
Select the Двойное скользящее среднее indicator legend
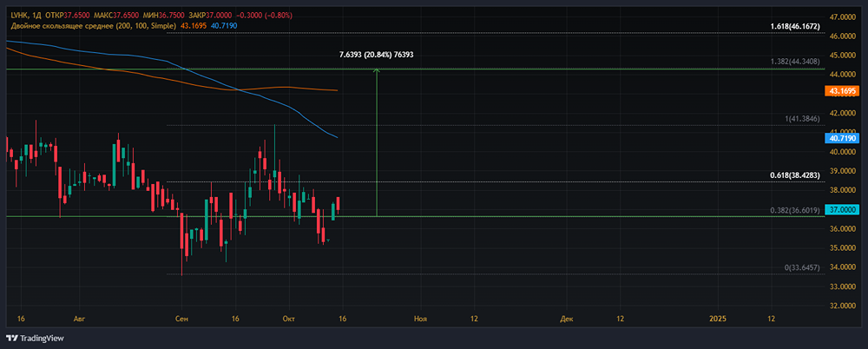93,25
